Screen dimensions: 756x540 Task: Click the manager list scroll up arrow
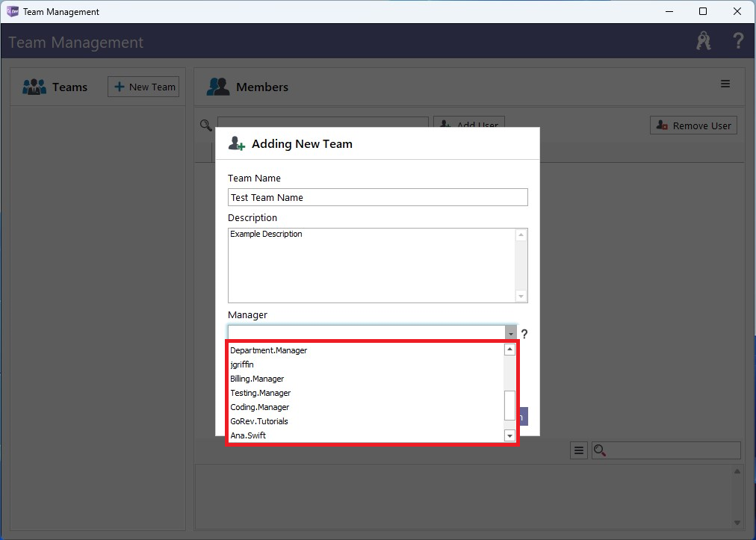coord(509,349)
